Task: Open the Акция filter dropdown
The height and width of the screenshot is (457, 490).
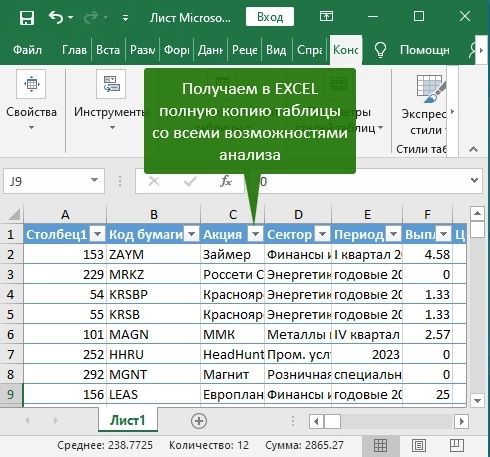Action: (255, 234)
